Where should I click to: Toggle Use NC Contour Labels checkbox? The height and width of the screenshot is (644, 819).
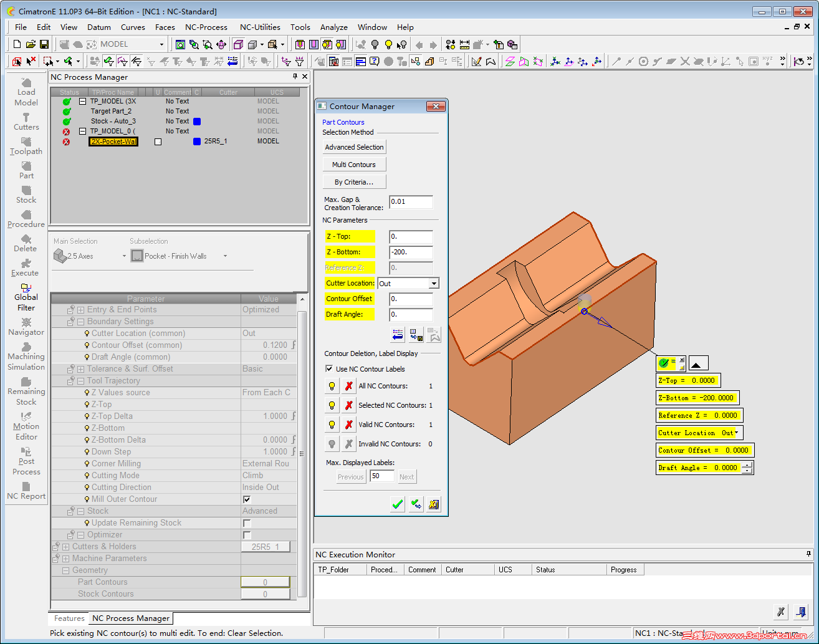click(x=329, y=368)
